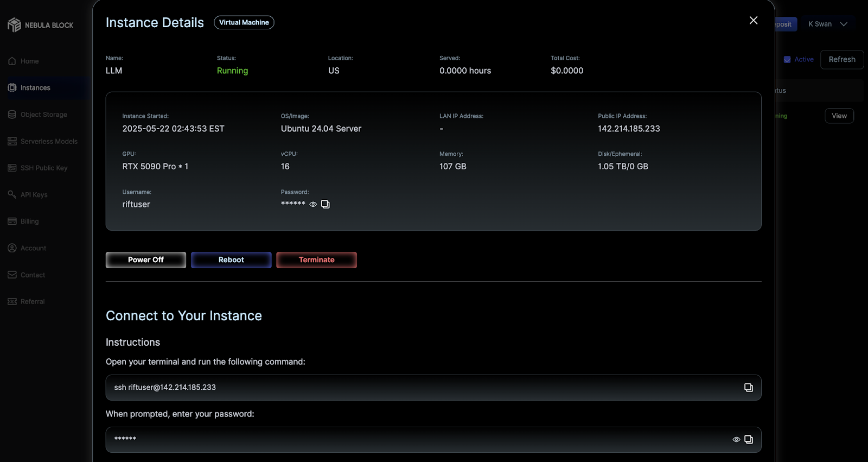
Task: Open the Contact page
Action: tap(33, 275)
